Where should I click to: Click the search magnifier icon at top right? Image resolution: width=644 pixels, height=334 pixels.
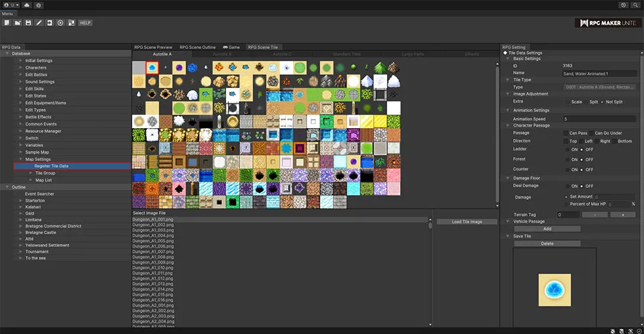636,5
